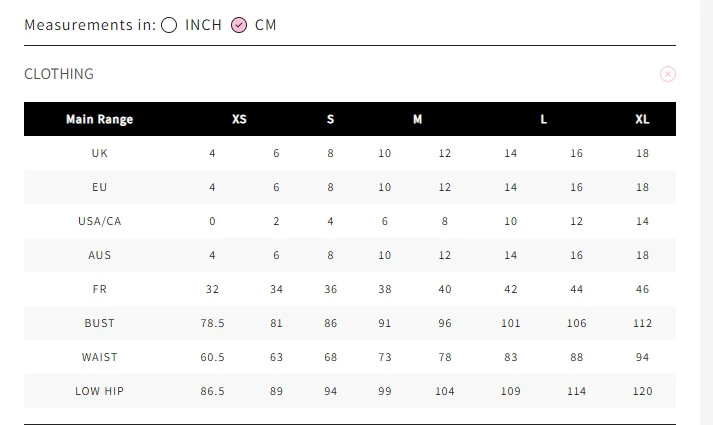Click the M size column header
Image resolution: width=713 pixels, height=425 pixels.
click(417, 120)
